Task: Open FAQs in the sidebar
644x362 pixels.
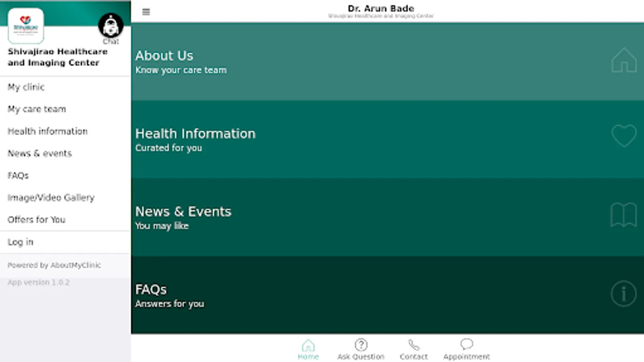Action: (18, 175)
